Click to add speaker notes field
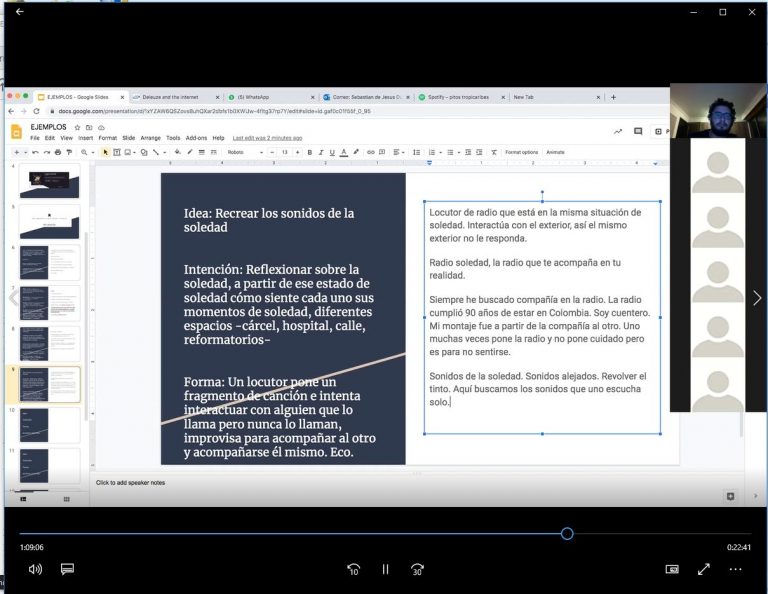 [x=130, y=483]
